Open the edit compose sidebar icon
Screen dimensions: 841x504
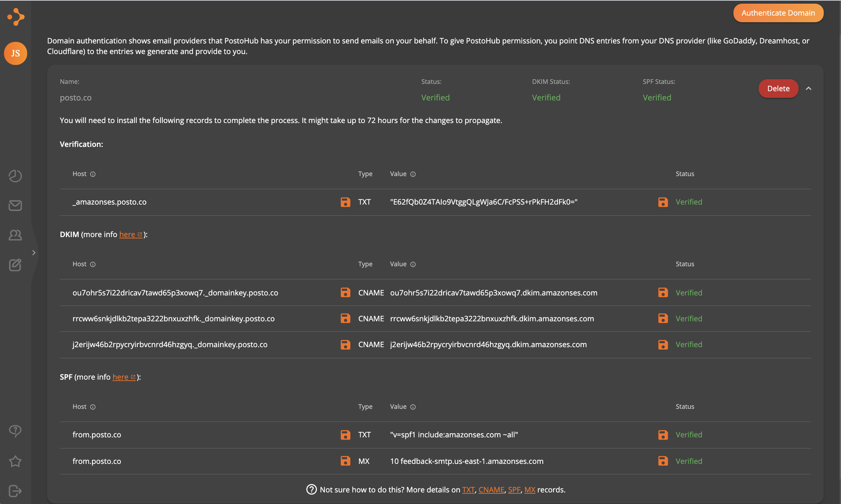(15, 265)
